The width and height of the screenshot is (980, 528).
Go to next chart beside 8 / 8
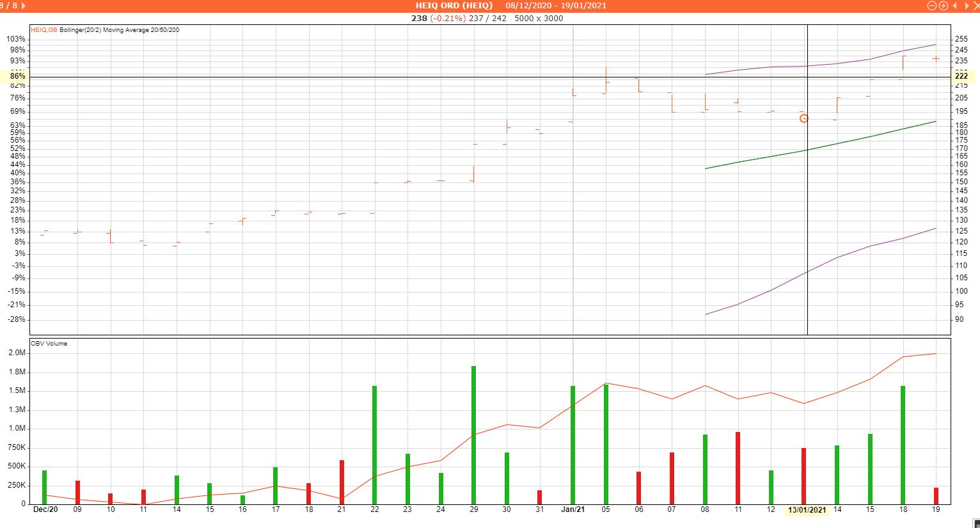pyautogui.click(x=24, y=6)
